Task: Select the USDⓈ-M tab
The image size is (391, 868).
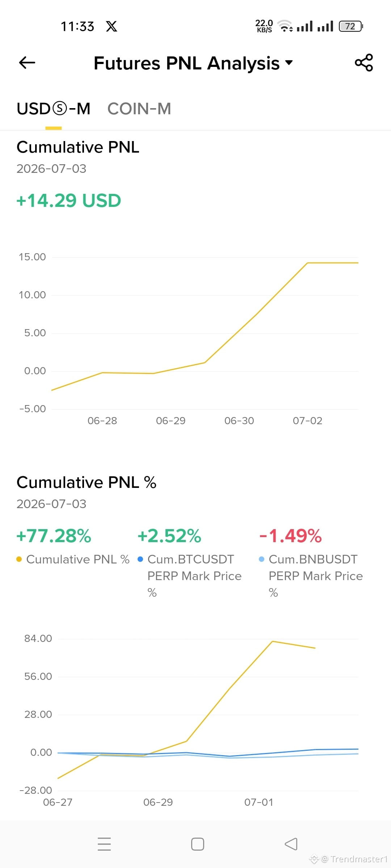Action: click(x=54, y=109)
